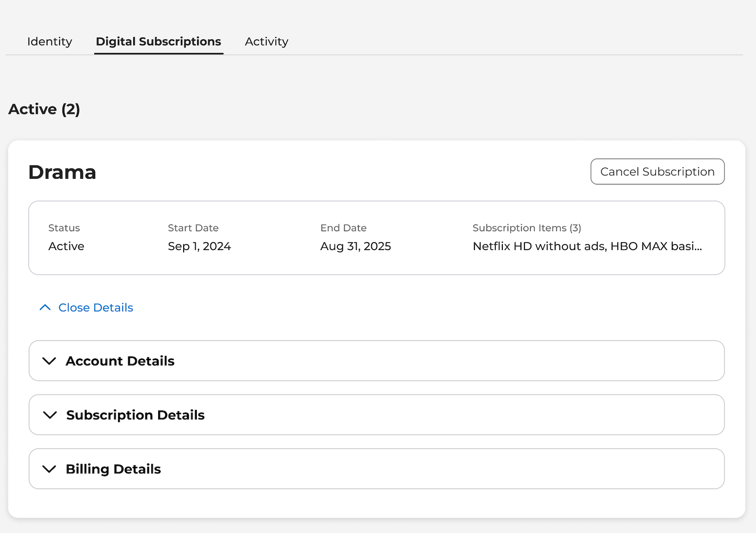Collapse details via Close Details link
This screenshot has width=756, height=533.
[95, 308]
